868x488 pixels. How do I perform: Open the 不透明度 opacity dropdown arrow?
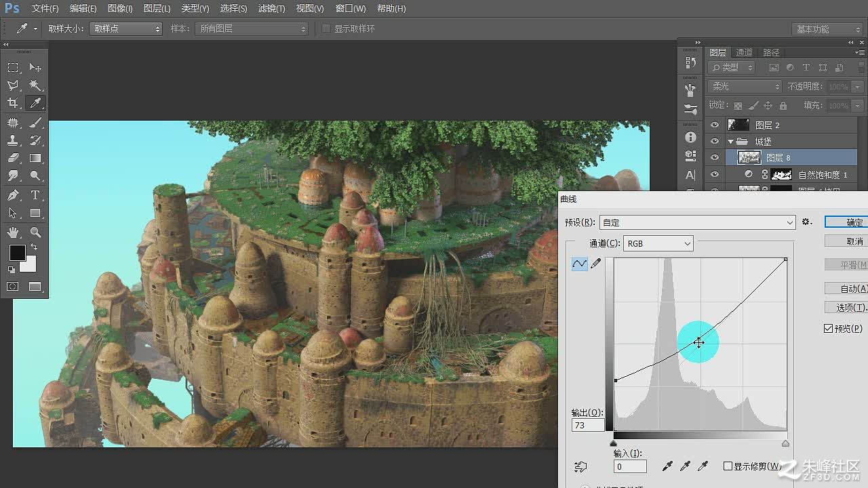858,87
